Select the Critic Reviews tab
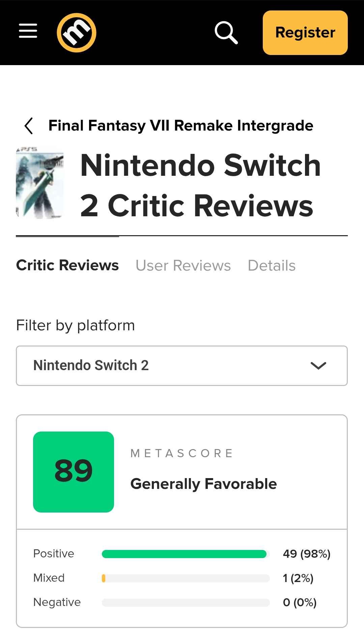 point(67,265)
